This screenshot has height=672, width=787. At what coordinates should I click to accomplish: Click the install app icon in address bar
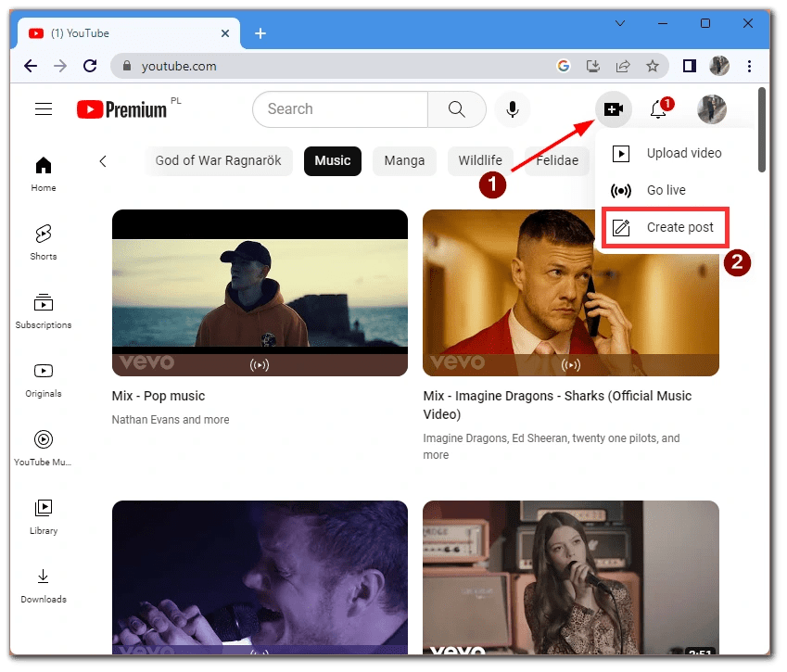(x=593, y=66)
